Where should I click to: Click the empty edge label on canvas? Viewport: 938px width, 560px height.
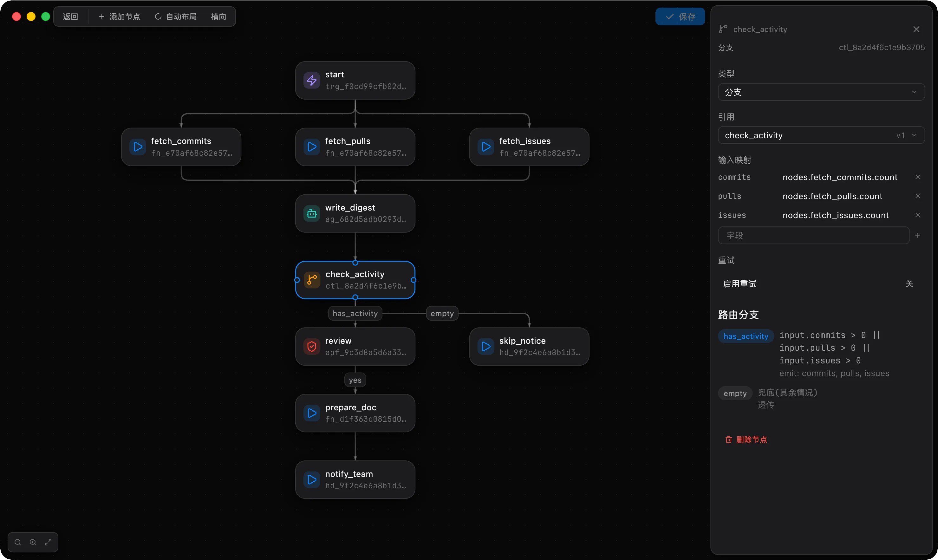coord(442,313)
